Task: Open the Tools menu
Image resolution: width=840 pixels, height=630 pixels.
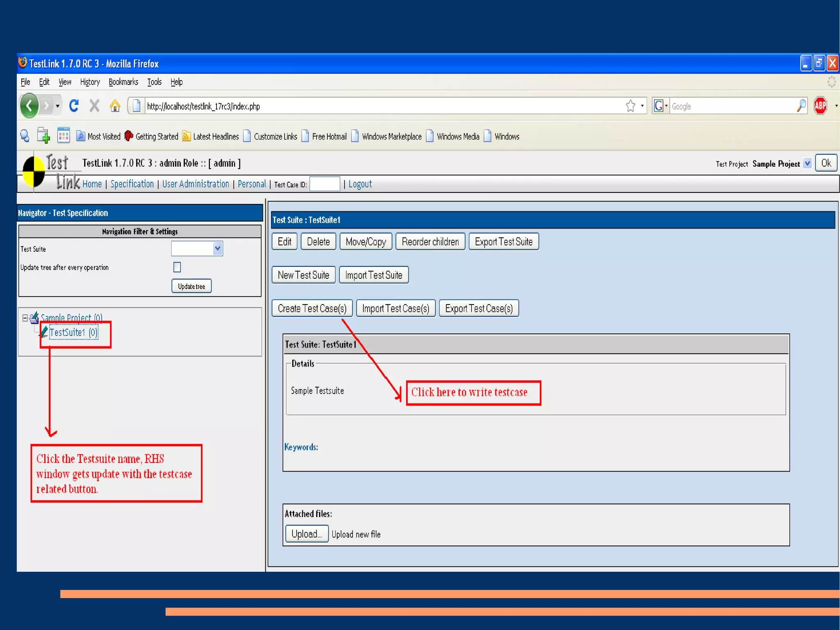Action: pos(154,82)
